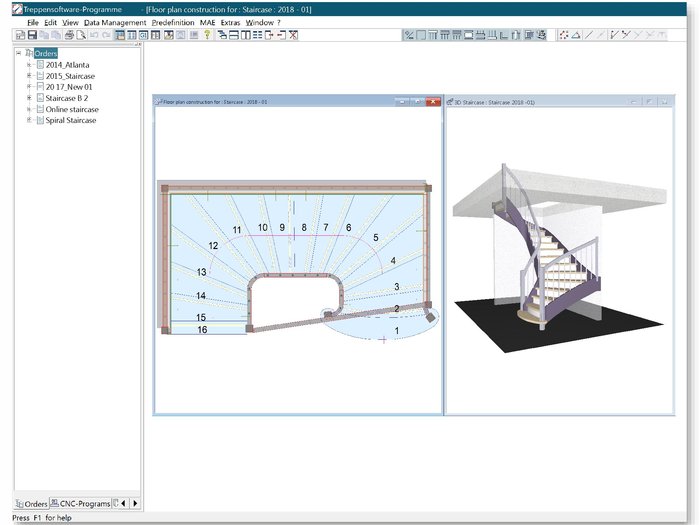This screenshot has height=525, width=700.
Task: Click the Redo arrow icon
Action: [x=106, y=35]
